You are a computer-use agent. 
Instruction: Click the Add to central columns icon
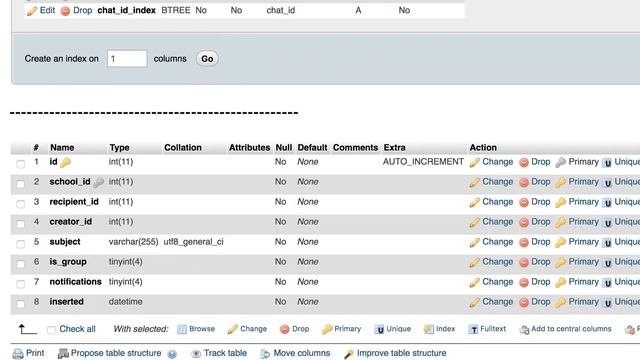524,329
